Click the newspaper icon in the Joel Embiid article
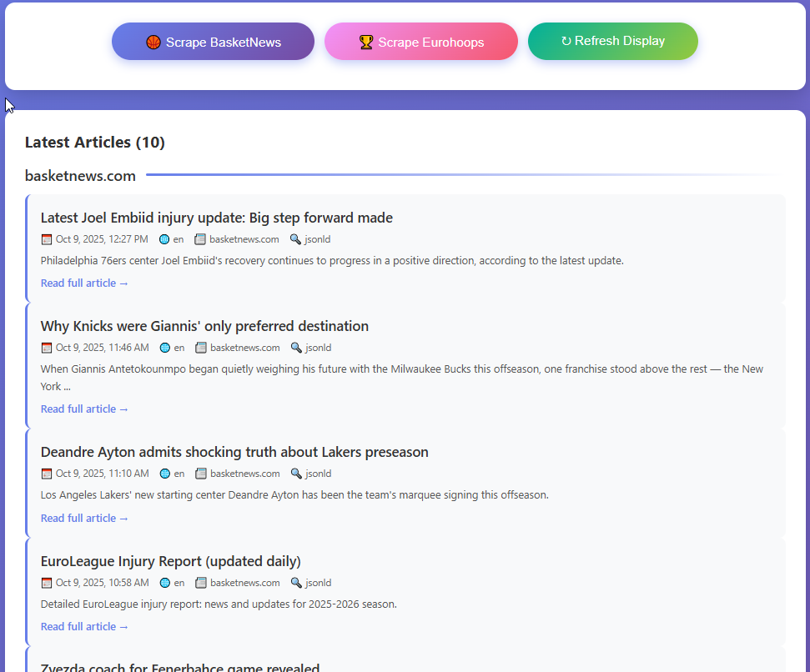 click(200, 239)
